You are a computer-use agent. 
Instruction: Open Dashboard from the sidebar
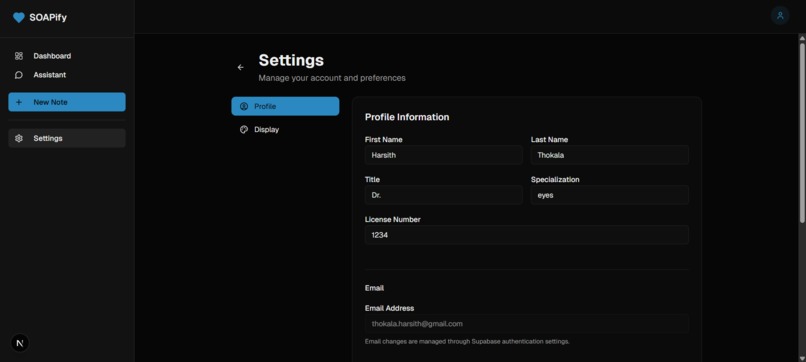pyautogui.click(x=67, y=56)
